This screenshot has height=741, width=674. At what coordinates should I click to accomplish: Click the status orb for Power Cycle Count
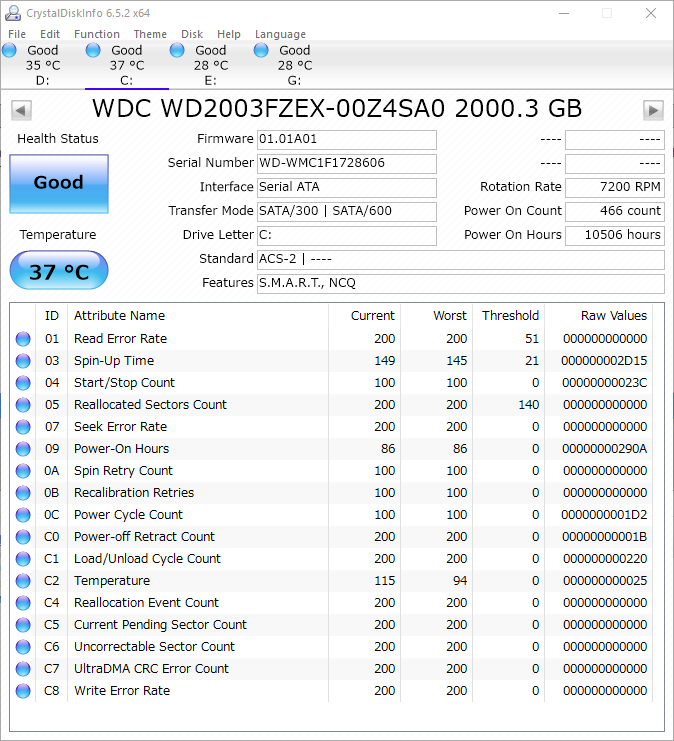coord(23,515)
